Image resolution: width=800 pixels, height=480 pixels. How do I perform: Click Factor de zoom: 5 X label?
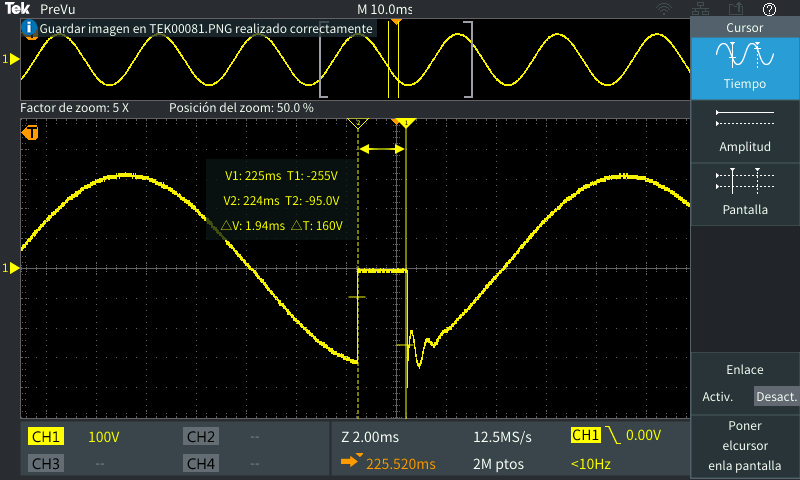pos(74,108)
